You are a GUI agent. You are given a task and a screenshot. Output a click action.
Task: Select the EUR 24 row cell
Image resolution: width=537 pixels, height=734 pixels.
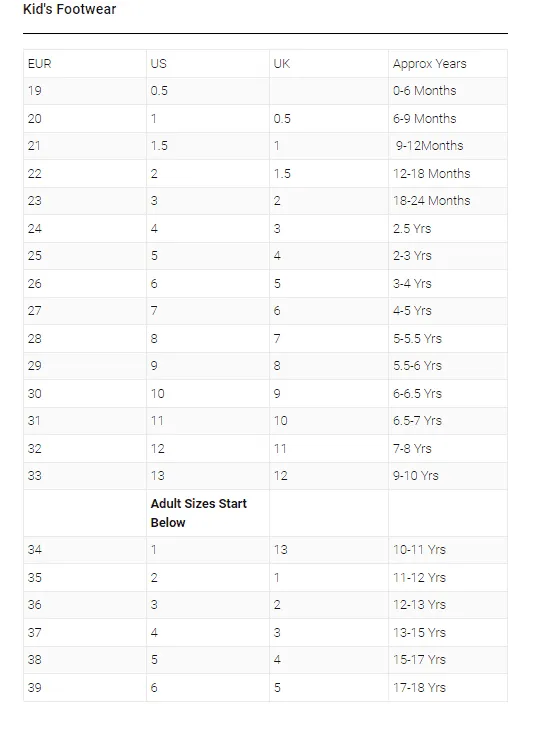[x=85, y=228]
